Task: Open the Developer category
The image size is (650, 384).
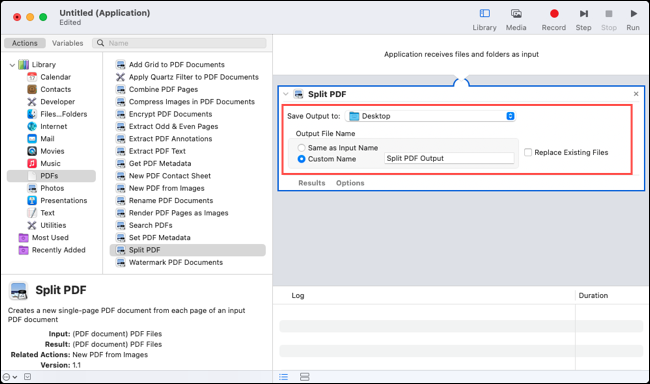Action: 57,102
